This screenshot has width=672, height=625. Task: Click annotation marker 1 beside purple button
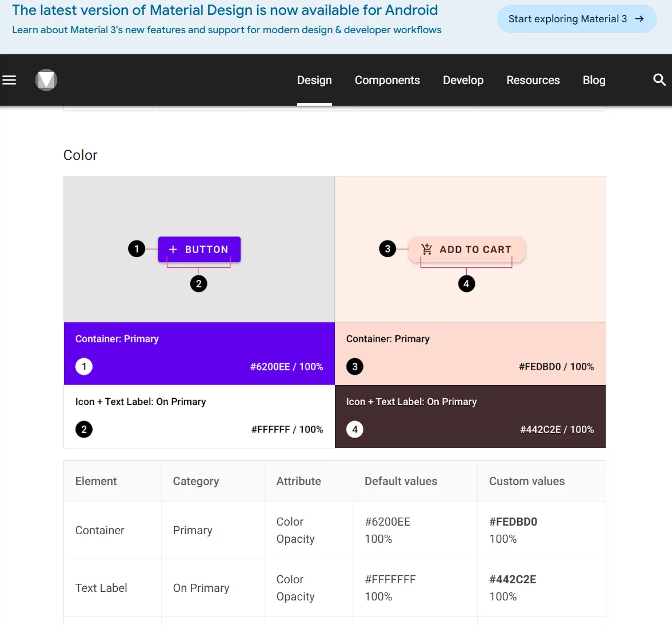[x=137, y=249]
